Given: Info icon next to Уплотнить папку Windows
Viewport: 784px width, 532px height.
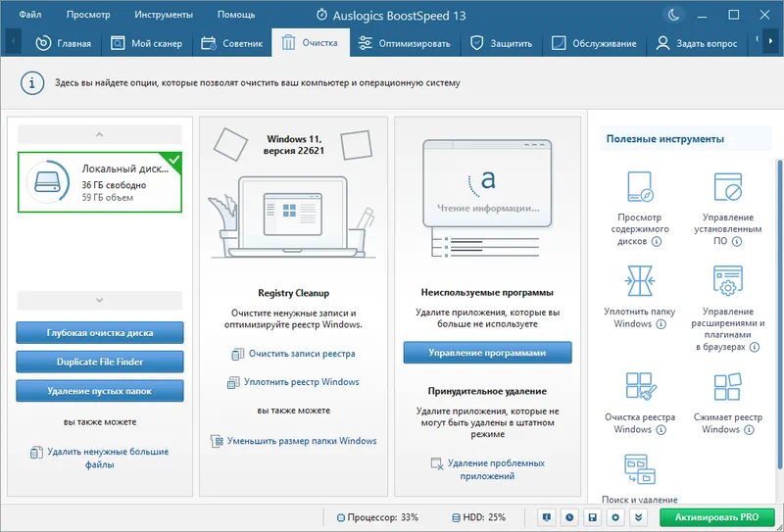Looking at the screenshot, I should pyautogui.click(x=661, y=324).
